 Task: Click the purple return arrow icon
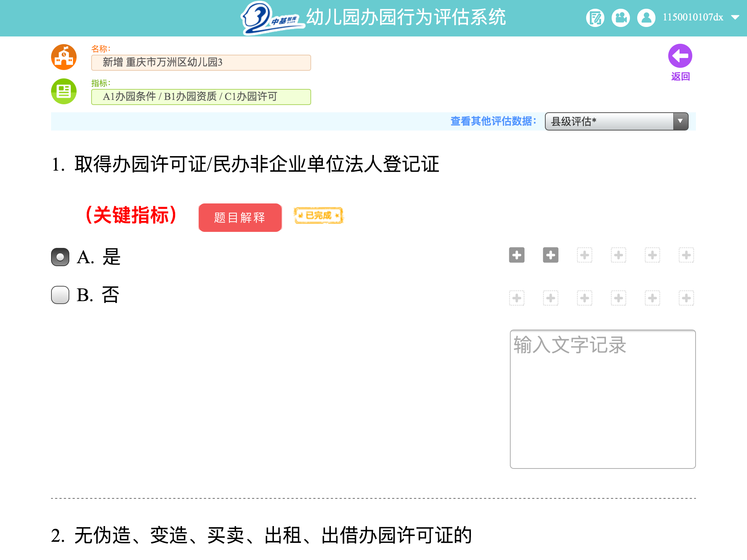[680, 56]
